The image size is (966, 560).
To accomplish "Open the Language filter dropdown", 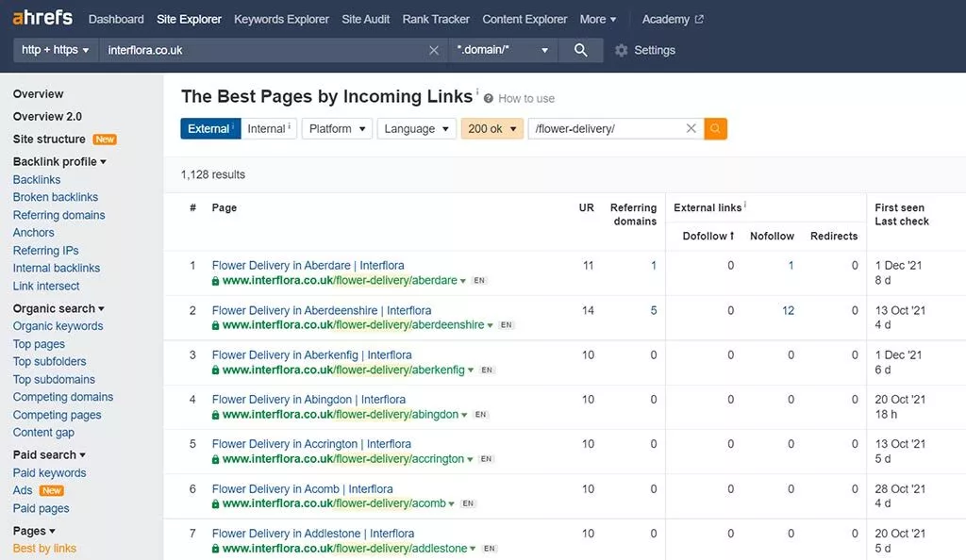I will [x=416, y=128].
